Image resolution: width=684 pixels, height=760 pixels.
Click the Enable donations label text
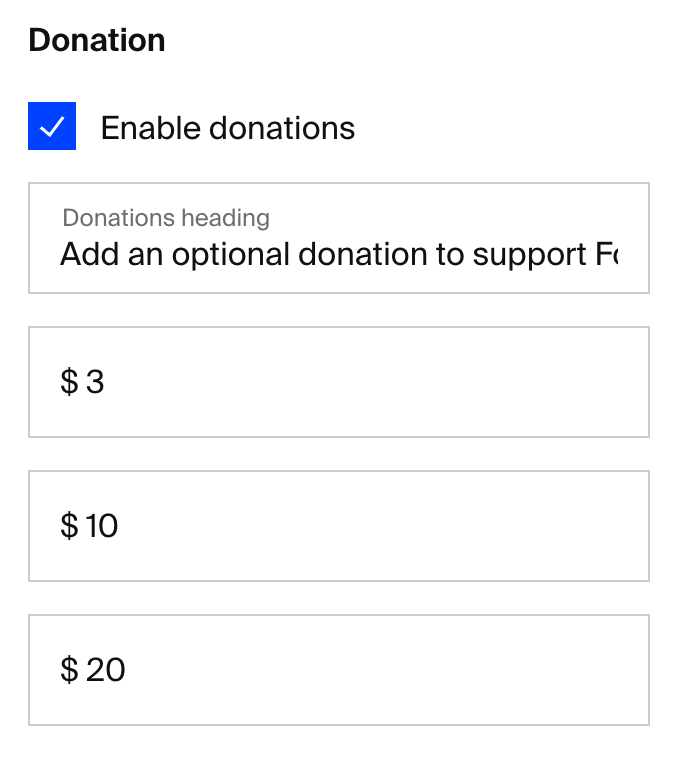(228, 128)
